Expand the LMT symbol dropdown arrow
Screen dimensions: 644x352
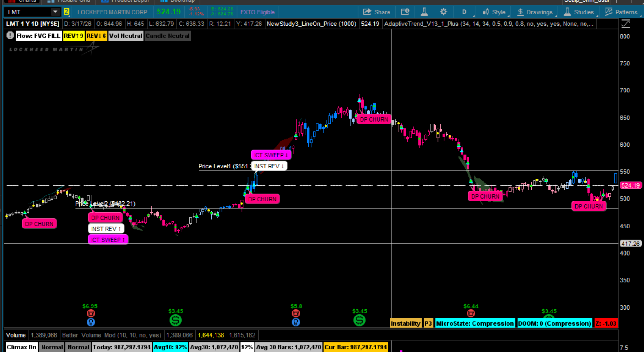55,12
